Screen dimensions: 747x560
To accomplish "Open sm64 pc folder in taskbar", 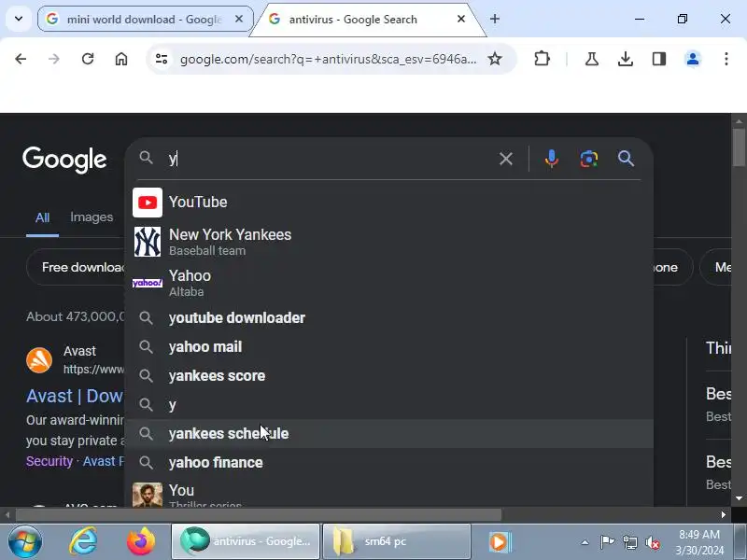I will (397, 541).
